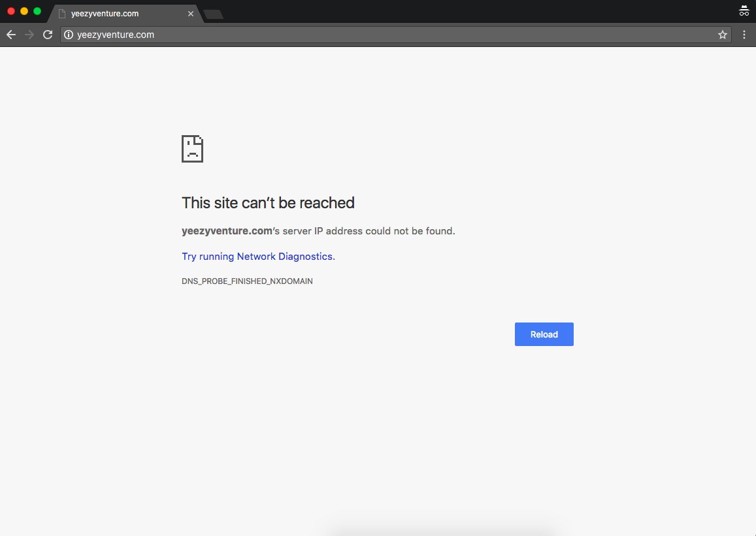Click the address bar showing yeezyventure.com

tap(395, 35)
